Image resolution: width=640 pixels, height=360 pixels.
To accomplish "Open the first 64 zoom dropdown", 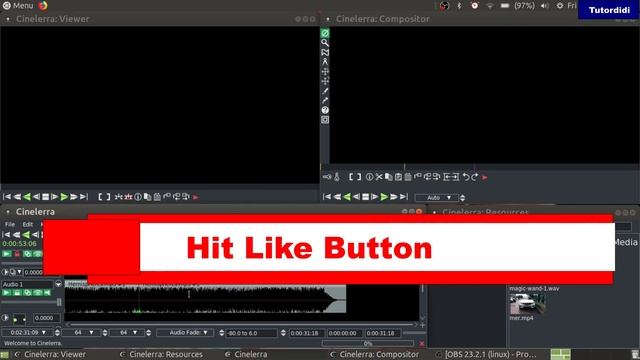I will pyautogui.click(x=81, y=333).
